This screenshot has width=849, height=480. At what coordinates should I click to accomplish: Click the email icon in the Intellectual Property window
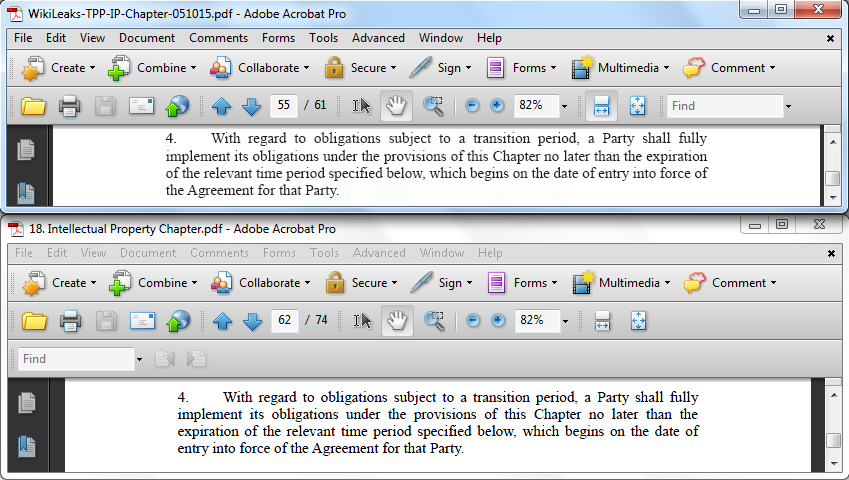coord(142,321)
